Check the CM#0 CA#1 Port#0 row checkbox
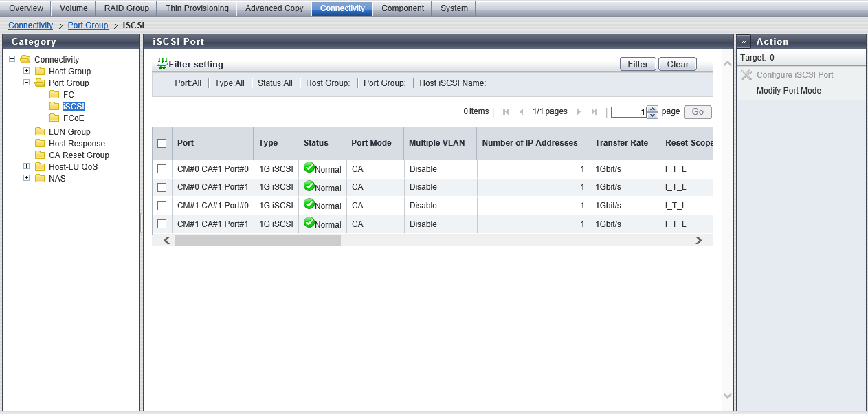 tap(162, 169)
